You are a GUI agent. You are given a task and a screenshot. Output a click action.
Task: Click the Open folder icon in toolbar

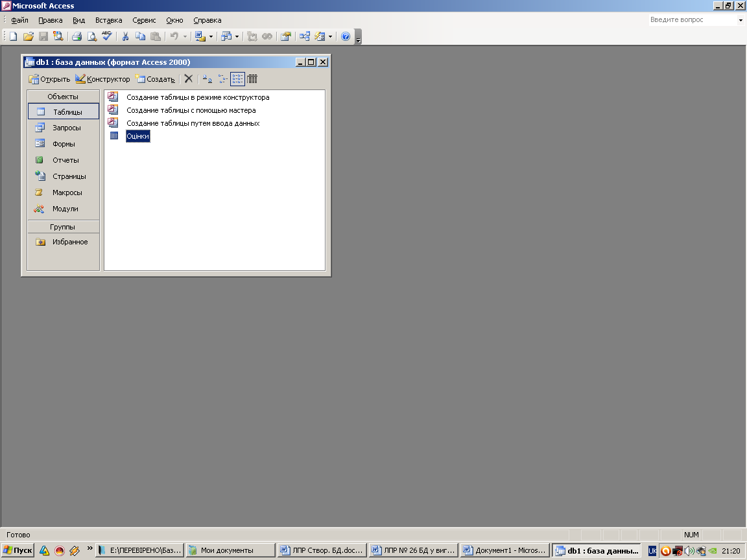click(28, 36)
